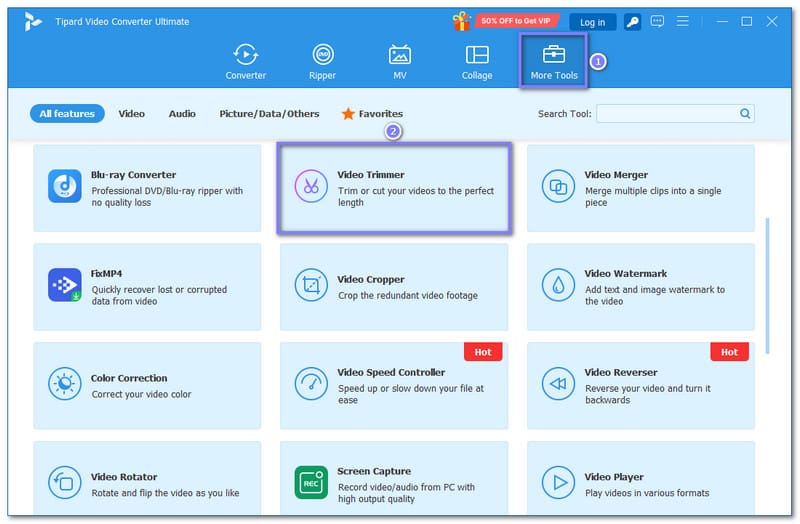Click the Video Cropper title
The width and height of the screenshot is (800, 524).
point(371,280)
